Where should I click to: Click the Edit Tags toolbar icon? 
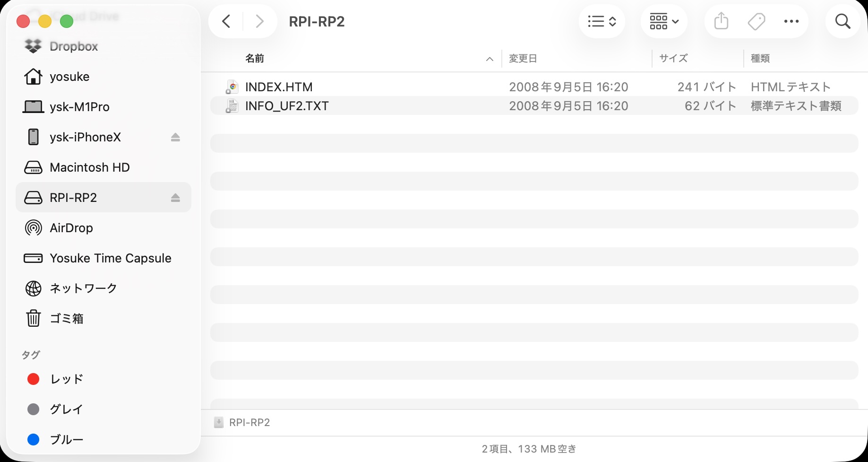pyautogui.click(x=756, y=21)
